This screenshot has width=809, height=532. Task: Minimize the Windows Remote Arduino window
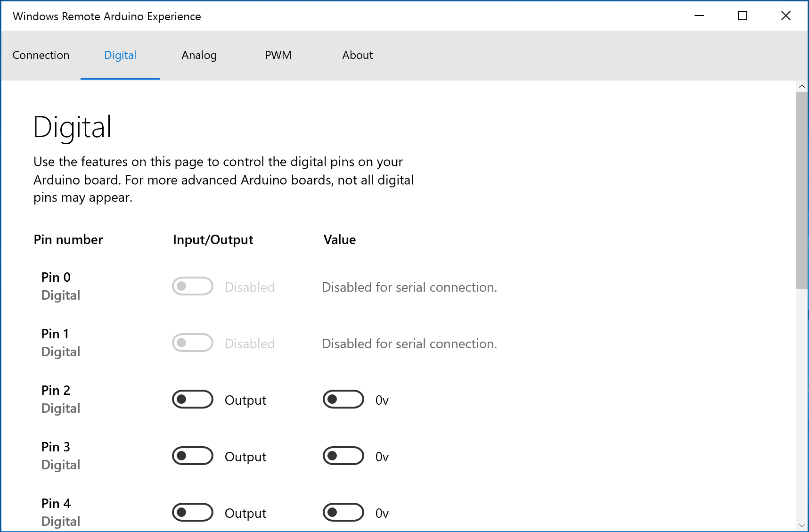tap(699, 16)
